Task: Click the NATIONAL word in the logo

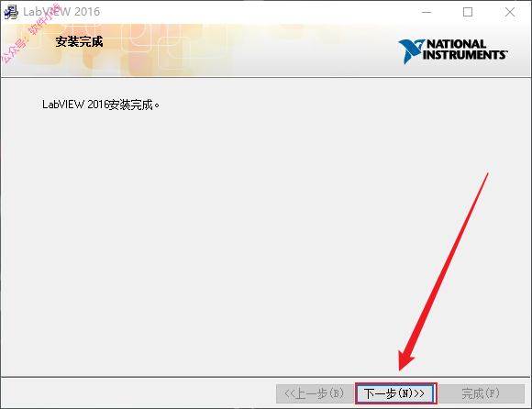Action: point(457,44)
